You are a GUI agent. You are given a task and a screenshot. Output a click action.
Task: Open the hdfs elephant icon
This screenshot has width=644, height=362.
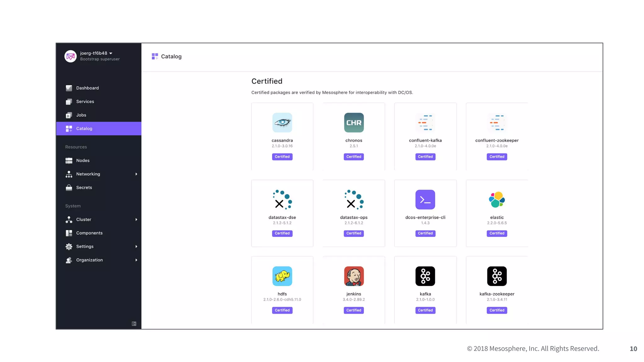pos(282,276)
